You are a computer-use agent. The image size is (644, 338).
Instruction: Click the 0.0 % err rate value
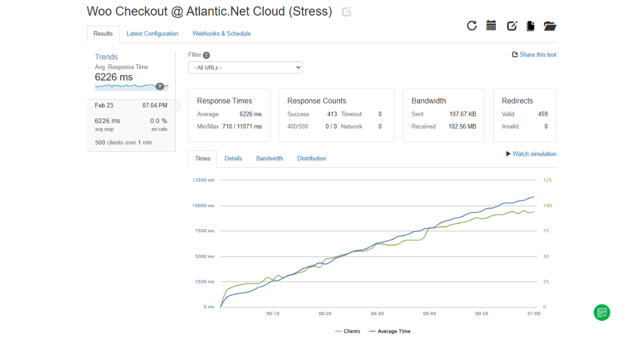[x=158, y=121]
